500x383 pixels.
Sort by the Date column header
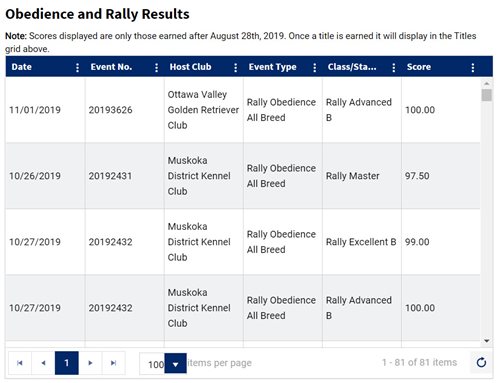tap(22, 67)
